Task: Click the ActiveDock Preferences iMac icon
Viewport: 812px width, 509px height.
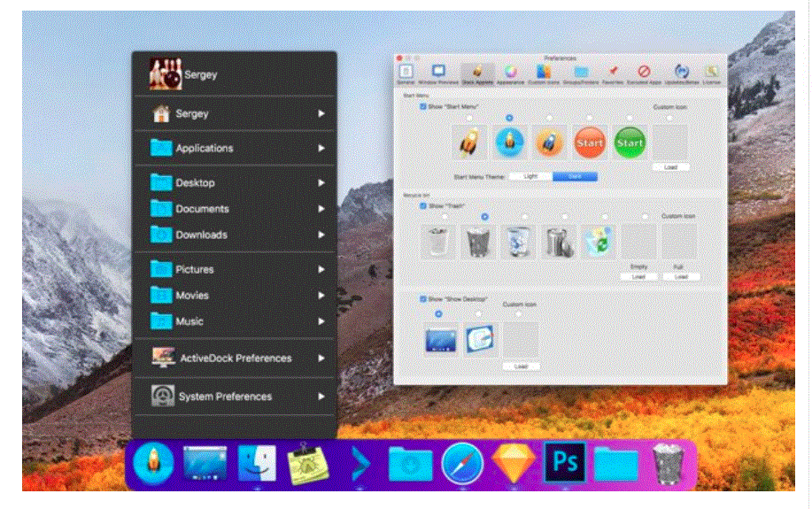Action: (163, 358)
